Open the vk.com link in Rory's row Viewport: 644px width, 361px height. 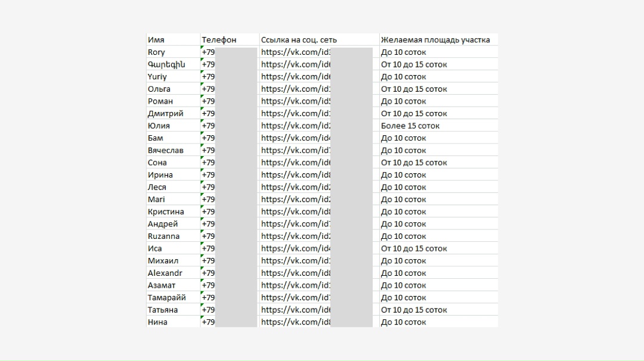[x=296, y=52]
